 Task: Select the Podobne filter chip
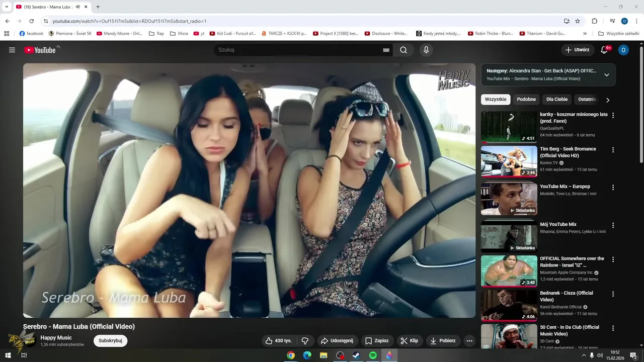(526, 100)
